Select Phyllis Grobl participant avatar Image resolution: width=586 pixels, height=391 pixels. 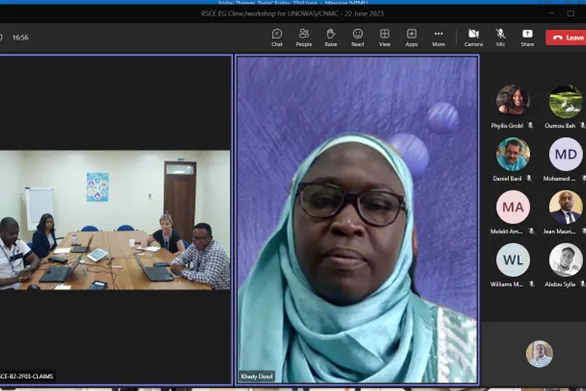coord(513,101)
